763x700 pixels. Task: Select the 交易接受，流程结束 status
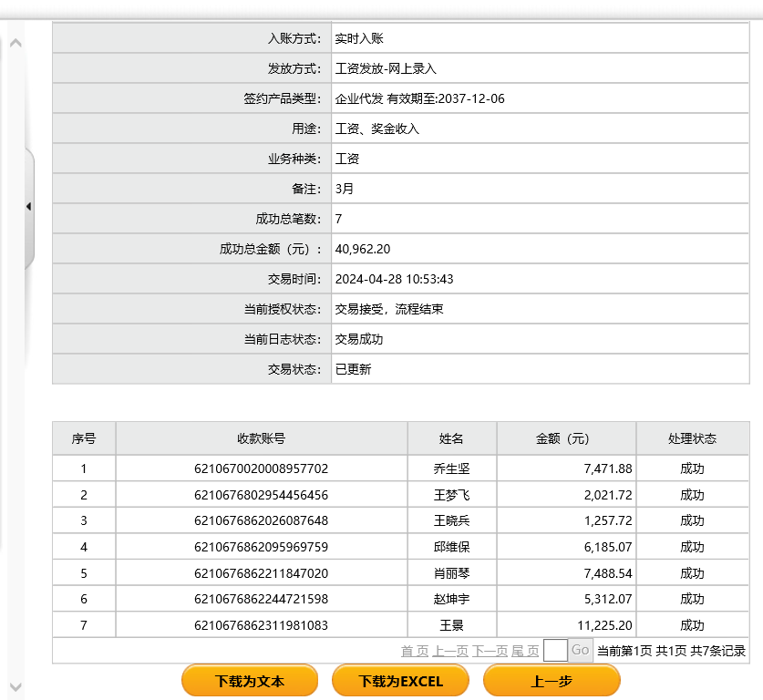[x=389, y=309]
